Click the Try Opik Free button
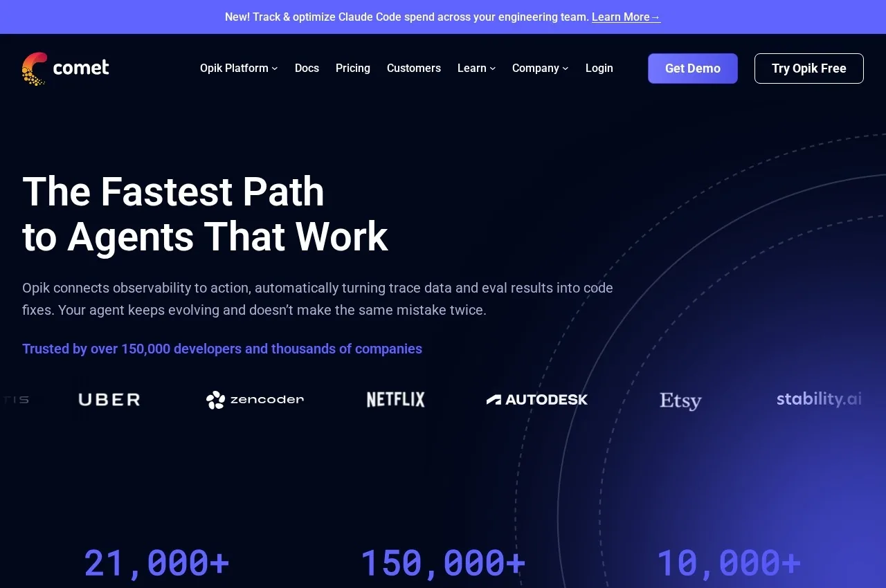Image resolution: width=886 pixels, height=588 pixels. 809,68
